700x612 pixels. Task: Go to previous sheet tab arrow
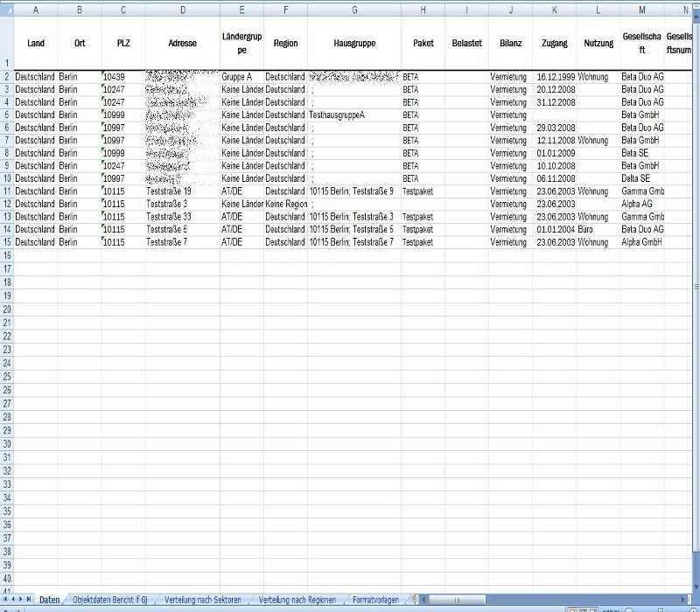(x=13, y=599)
